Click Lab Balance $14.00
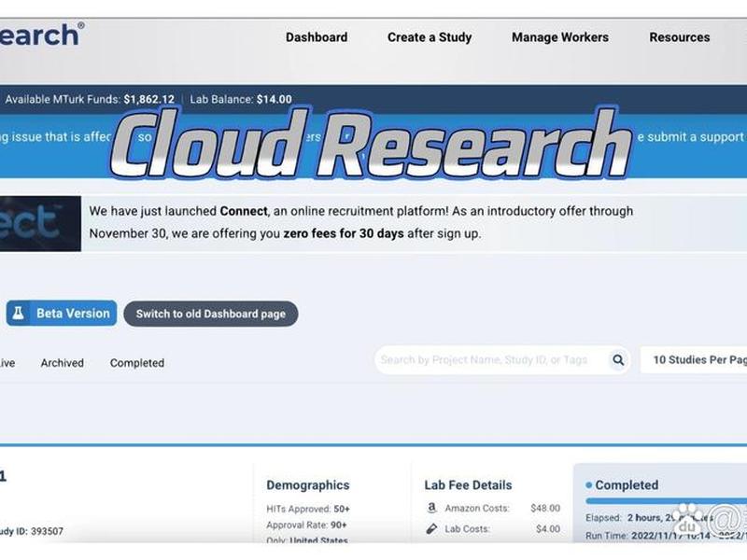The width and height of the screenshot is (747, 560). [x=241, y=100]
